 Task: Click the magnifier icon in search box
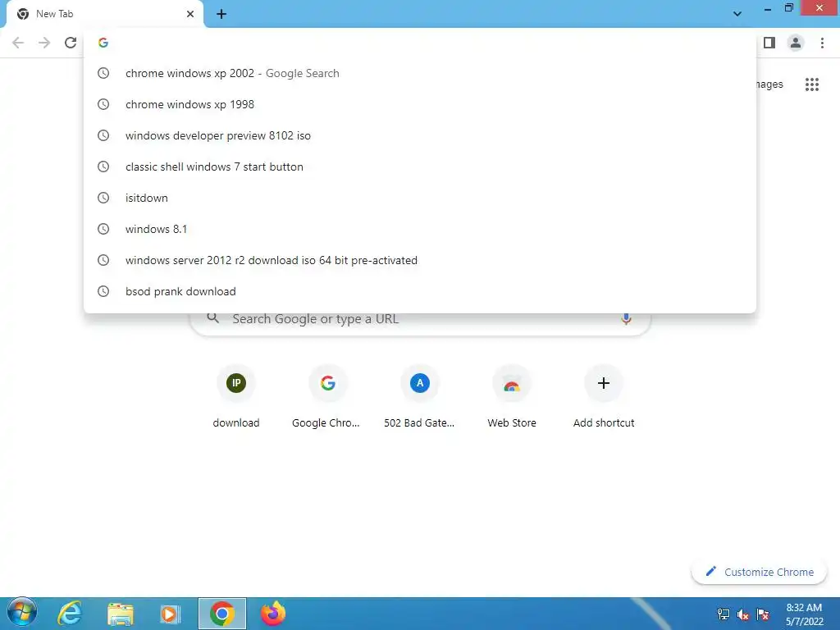click(213, 318)
